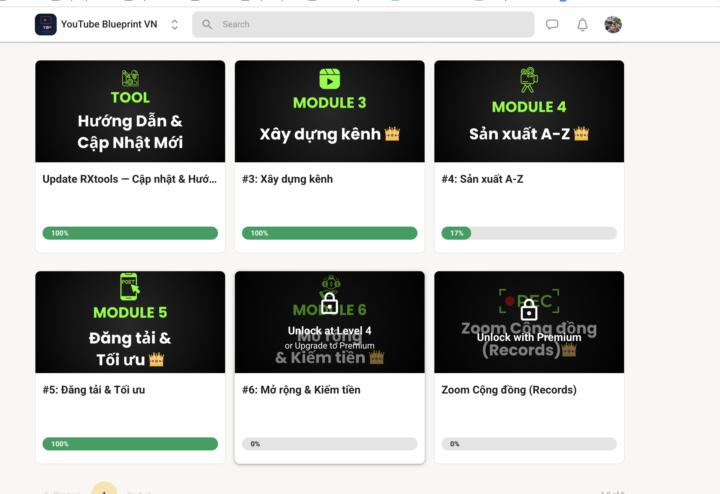Click the Module 3 play clip icon
This screenshot has width=720, height=494.
tap(330, 79)
